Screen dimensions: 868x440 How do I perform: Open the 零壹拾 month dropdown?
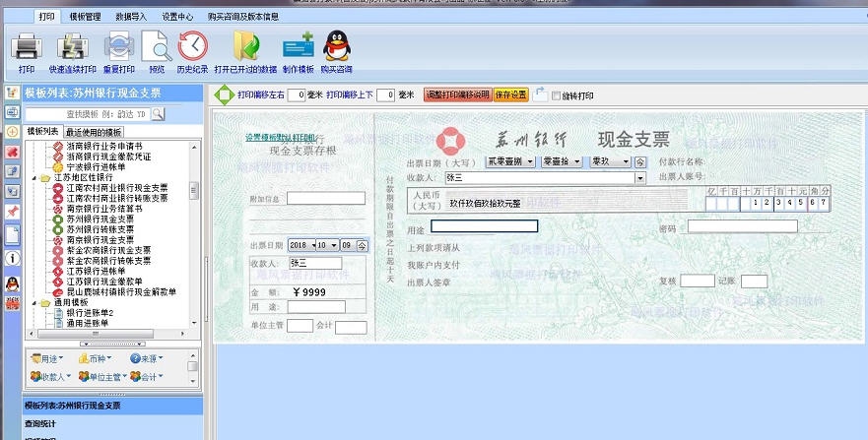click(577, 161)
